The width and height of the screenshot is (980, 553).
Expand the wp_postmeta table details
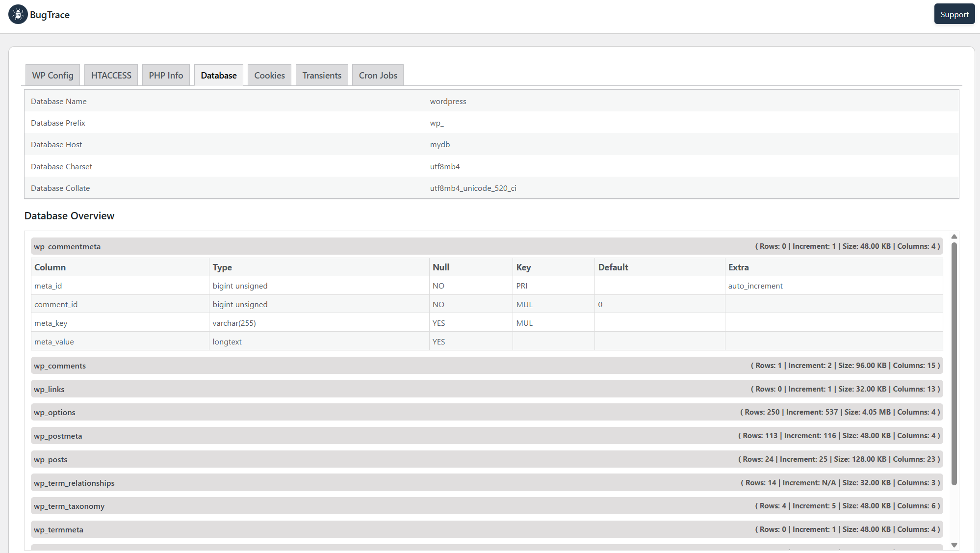click(487, 436)
